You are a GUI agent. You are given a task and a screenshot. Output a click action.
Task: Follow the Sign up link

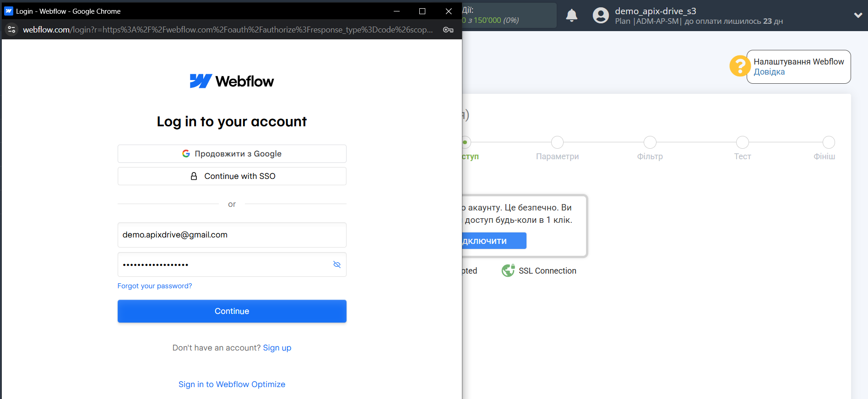point(277,348)
